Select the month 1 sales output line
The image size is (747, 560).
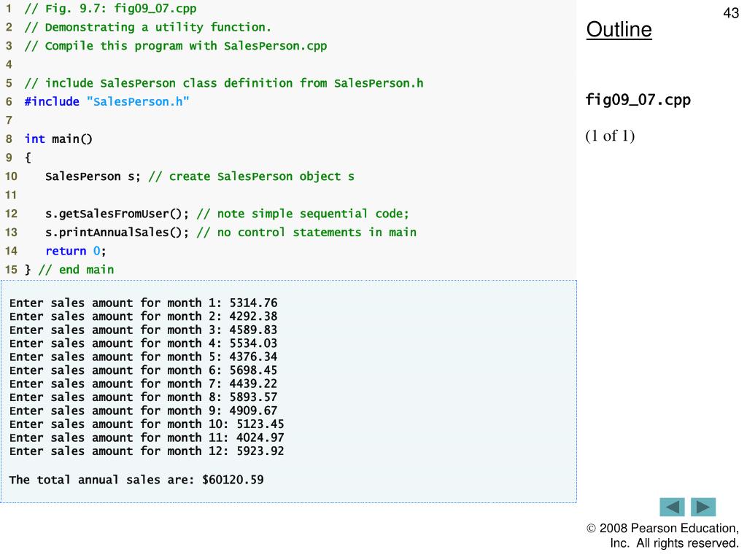pos(144,303)
